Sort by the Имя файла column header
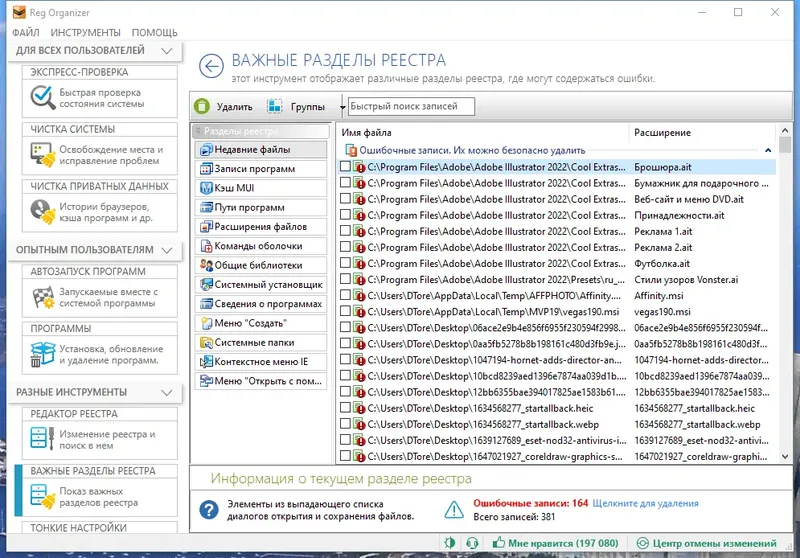This screenshot has width=800, height=558. (483, 133)
